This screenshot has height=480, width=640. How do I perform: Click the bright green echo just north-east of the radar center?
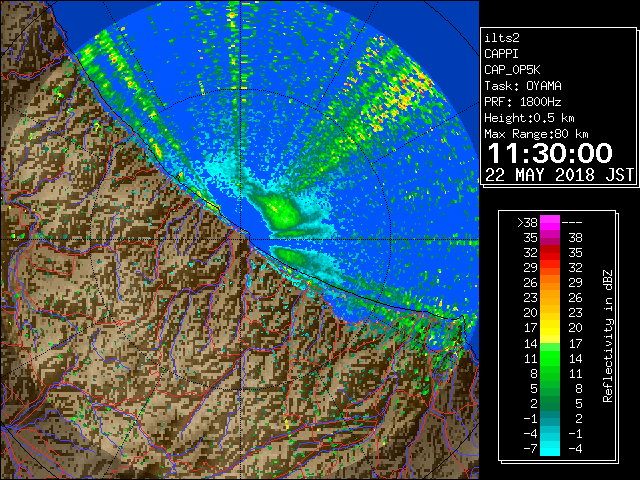pos(280,210)
